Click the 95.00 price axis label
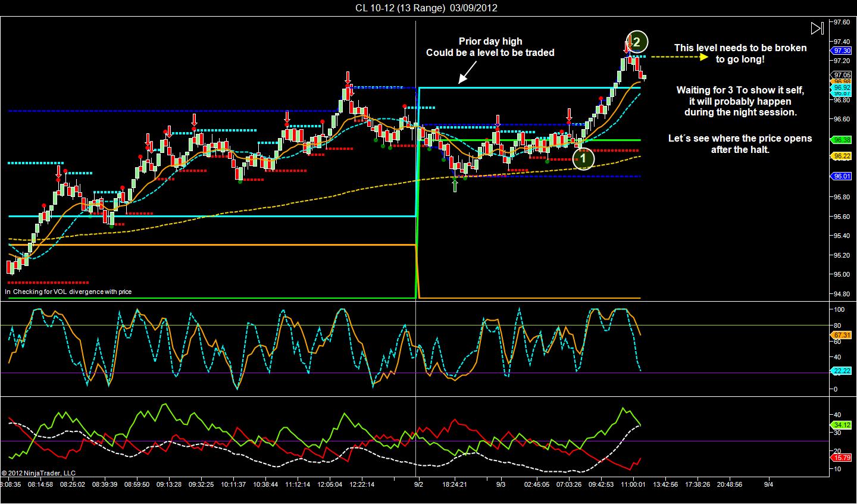Viewport: 857px width, 504px height. click(842, 274)
